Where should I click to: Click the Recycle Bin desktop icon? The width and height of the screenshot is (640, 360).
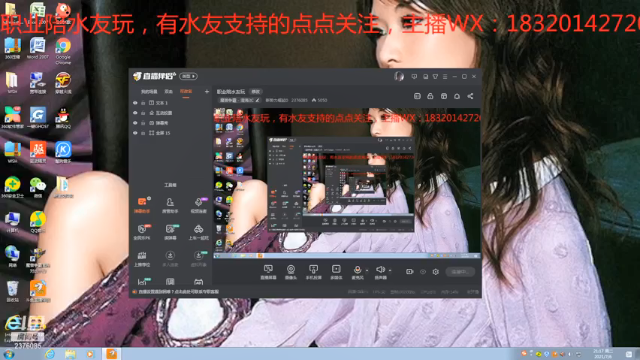(12, 291)
